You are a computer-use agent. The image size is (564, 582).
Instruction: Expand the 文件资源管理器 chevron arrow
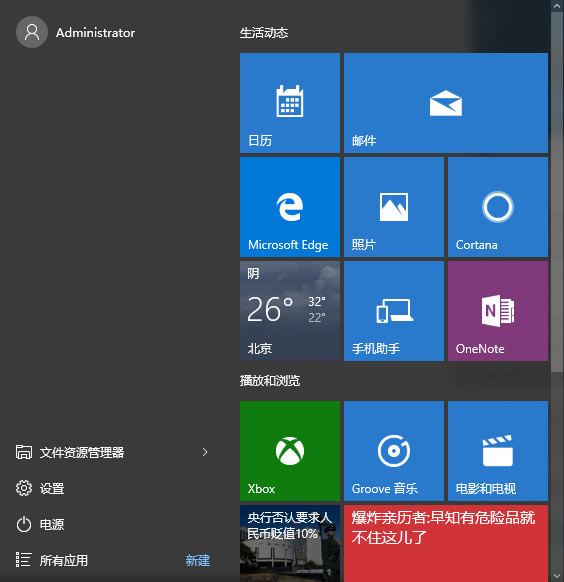[205, 452]
